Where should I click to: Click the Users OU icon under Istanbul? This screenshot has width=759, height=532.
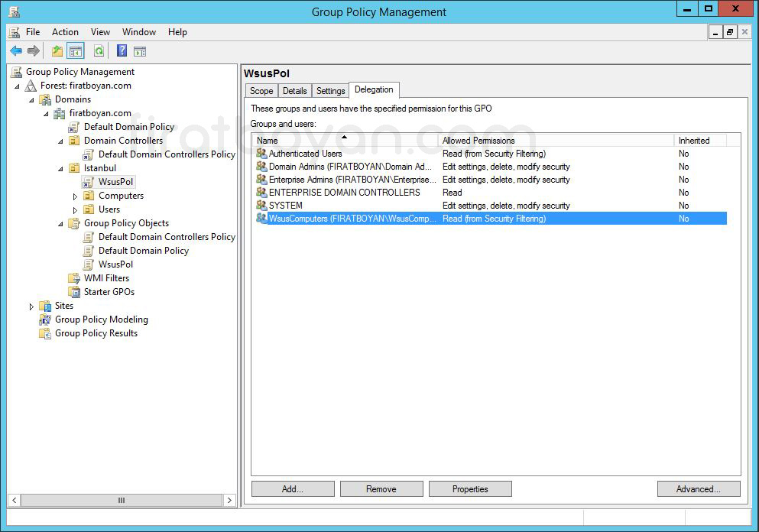tap(89, 209)
